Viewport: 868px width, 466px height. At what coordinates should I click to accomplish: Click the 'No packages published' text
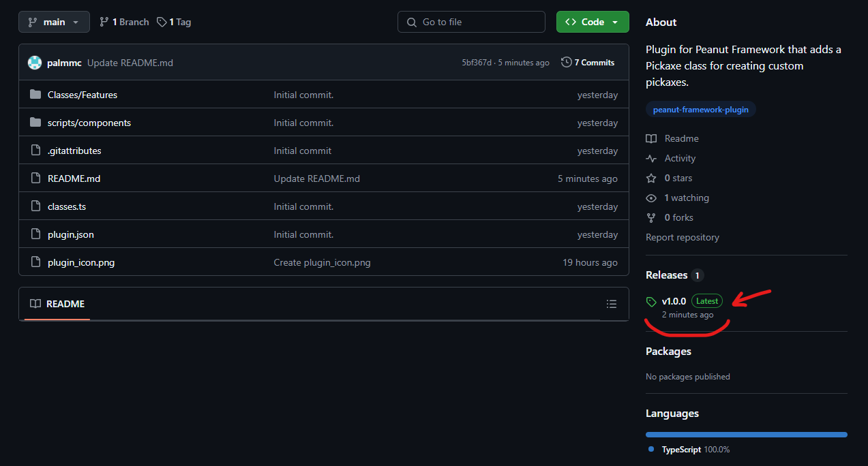tap(688, 377)
